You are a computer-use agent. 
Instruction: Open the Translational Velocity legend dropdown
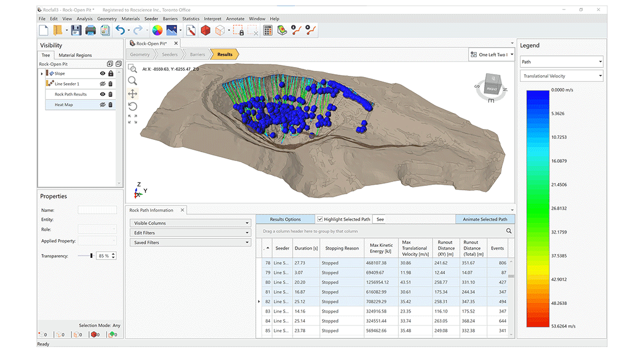pos(562,76)
